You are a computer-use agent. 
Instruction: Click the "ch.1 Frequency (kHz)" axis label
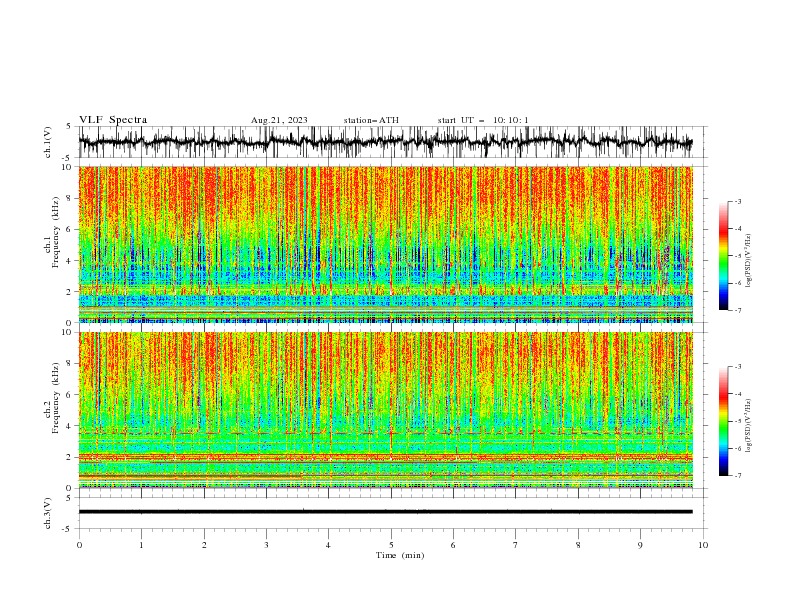[x=52, y=233]
